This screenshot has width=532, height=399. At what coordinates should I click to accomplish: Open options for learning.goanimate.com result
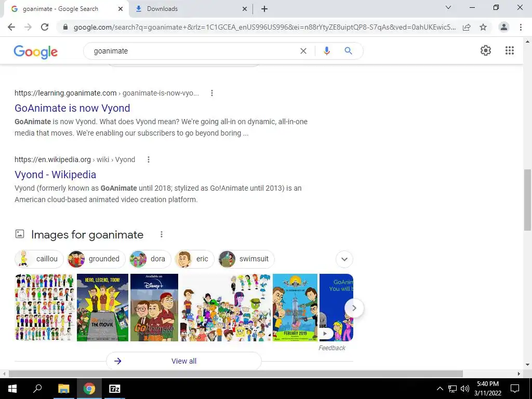212,93
